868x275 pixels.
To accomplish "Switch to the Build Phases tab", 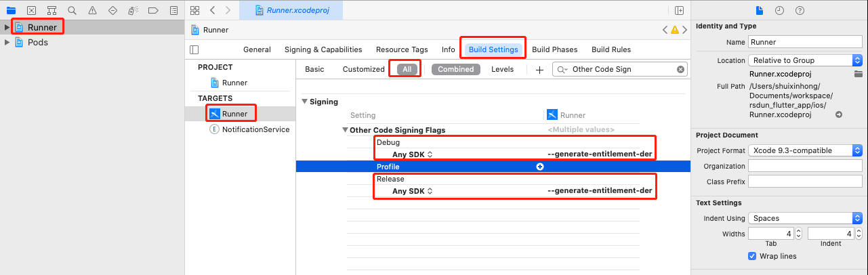I will 555,49.
